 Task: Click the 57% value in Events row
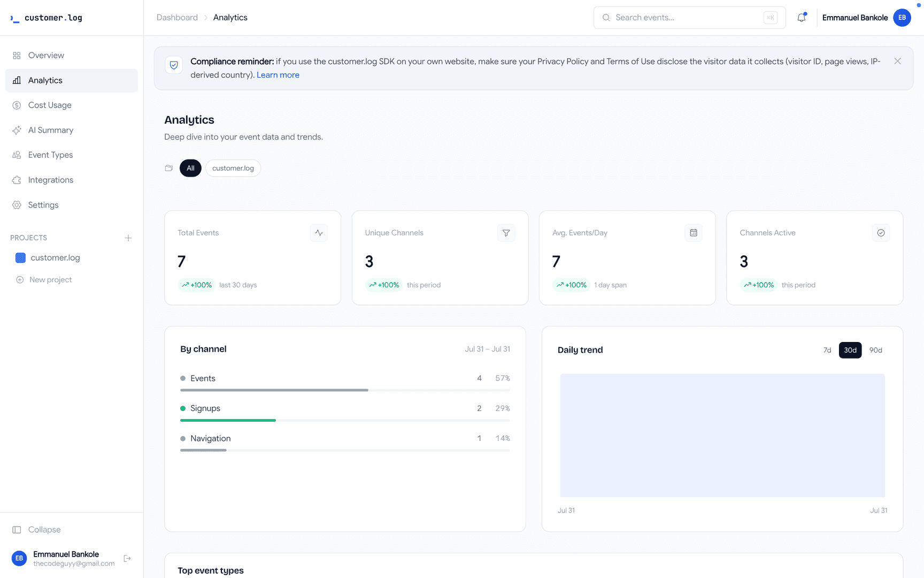point(503,378)
